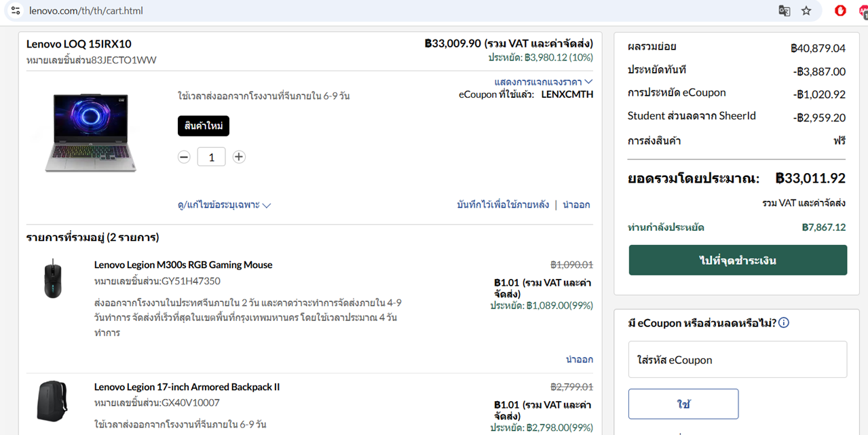Image resolution: width=868 pixels, height=435 pixels.
Task: Click the ไปที่จุดชำระเงิน checkout button
Action: click(x=738, y=261)
